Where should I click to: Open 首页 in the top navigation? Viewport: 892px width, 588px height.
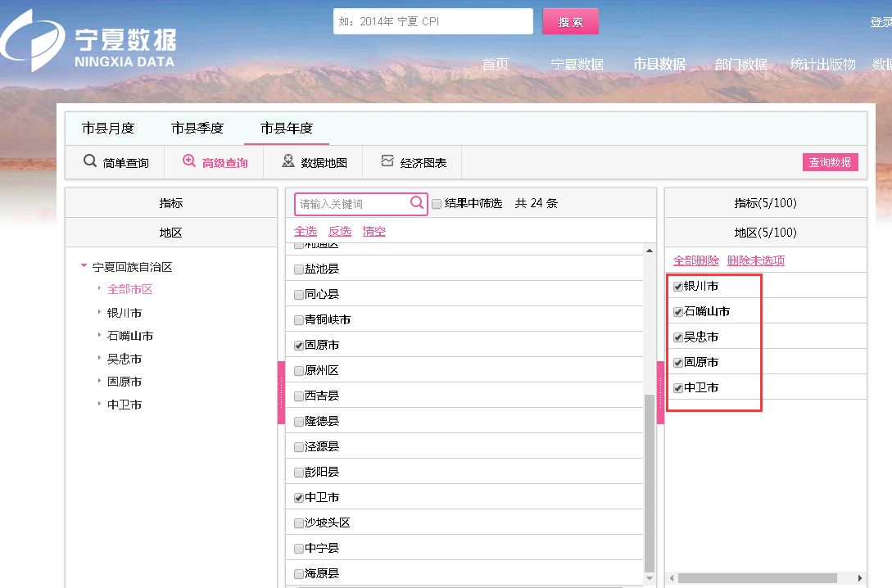(496, 64)
